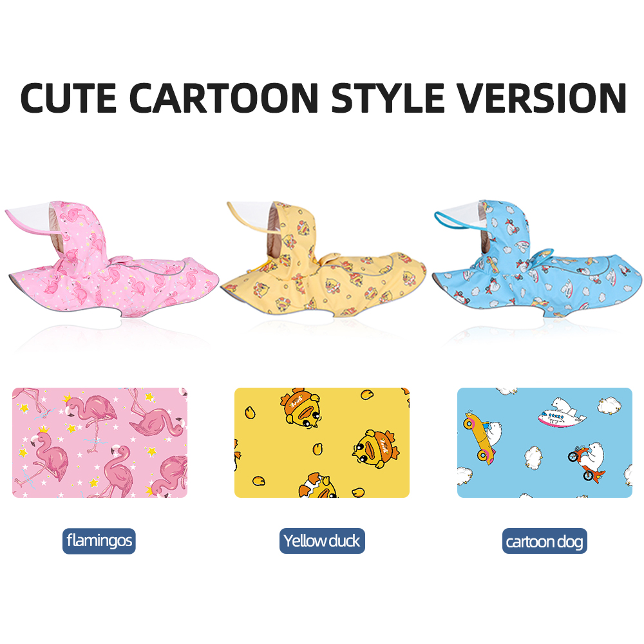The width and height of the screenshot is (644, 644).
Task: Click the white cloud in blue swatch center
Action: click(533, 458)
